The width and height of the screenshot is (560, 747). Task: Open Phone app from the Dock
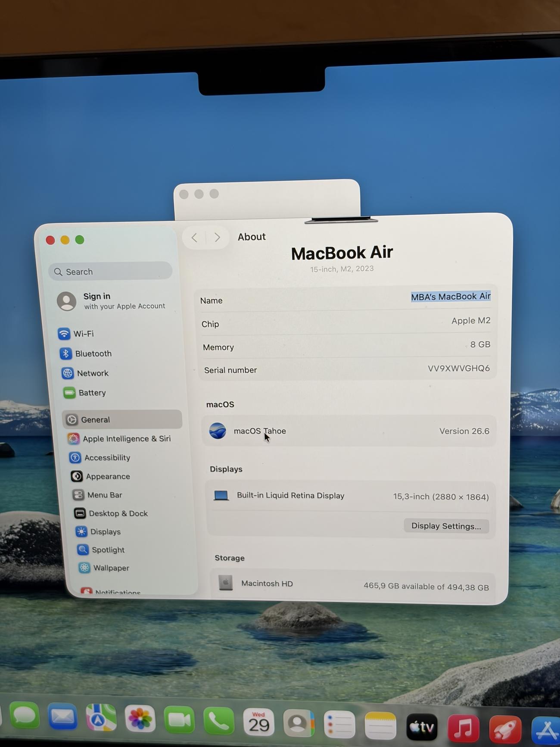click(x=219, y=721)
